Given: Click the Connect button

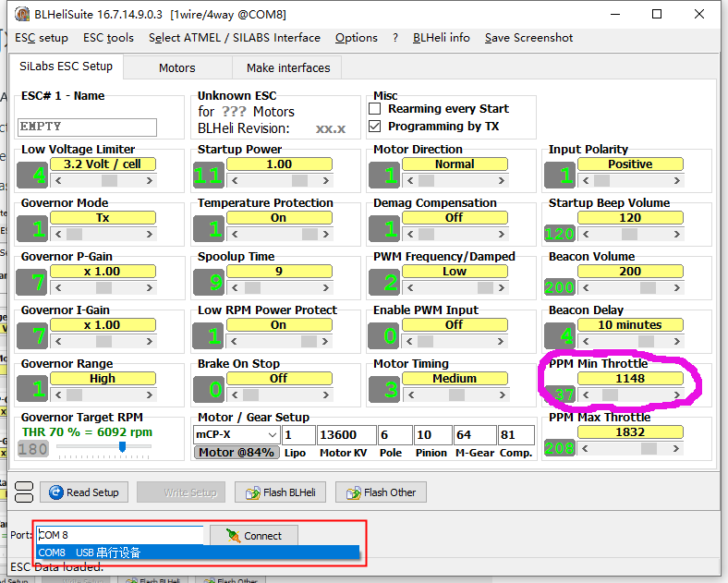Looking at the screenshot, I should point(254,536).
